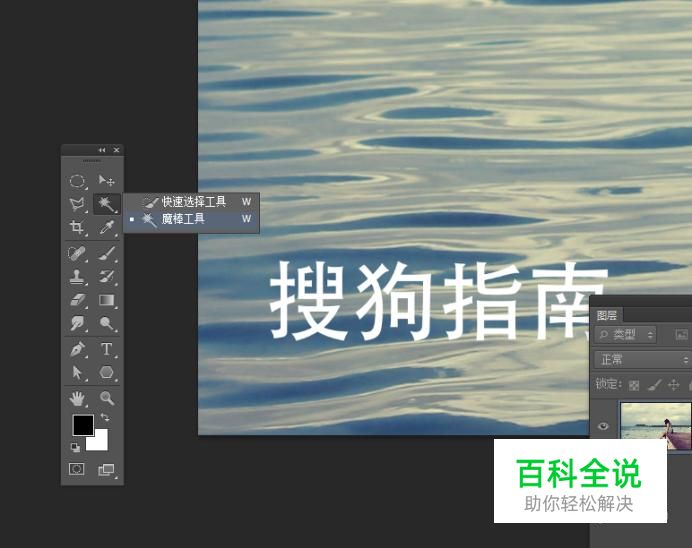692x548 pixels.
Task: Open the 正常 blend mode dropdown
Action: pyautogui.click(x=643, y=360)
